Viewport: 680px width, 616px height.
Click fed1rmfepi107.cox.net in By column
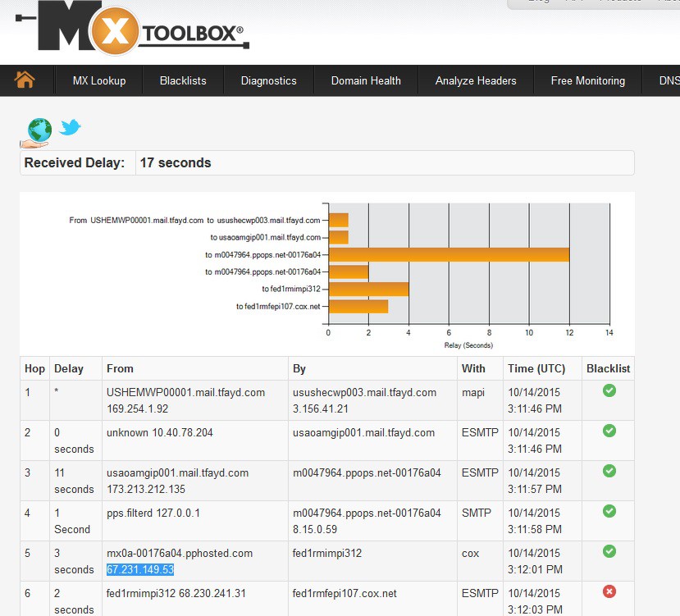point(345,593)
